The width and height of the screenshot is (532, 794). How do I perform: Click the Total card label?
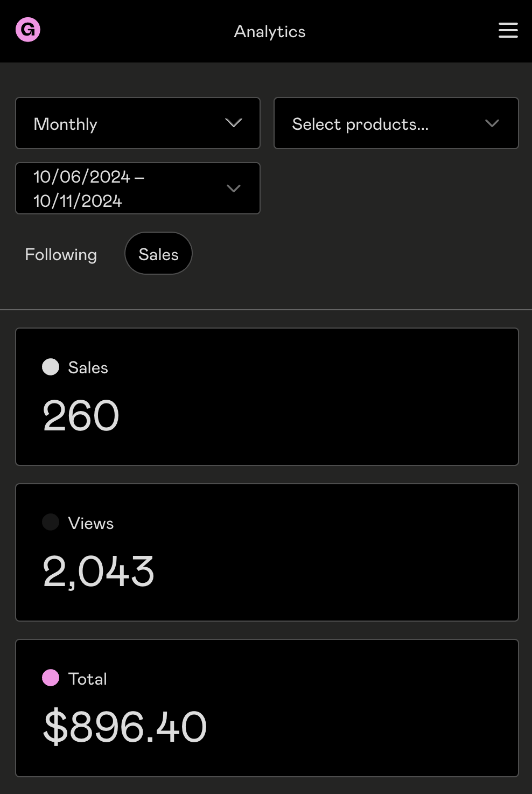(x=87, y=679)
